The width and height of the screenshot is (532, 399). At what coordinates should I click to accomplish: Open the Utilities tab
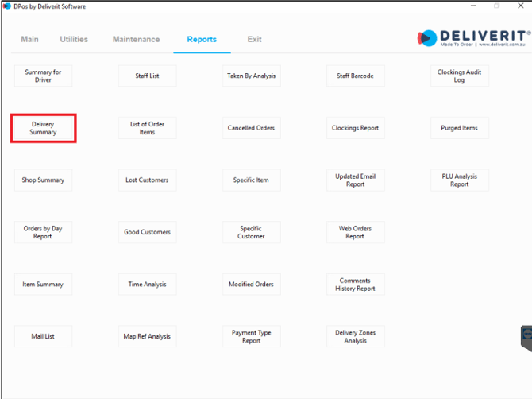(x=74, y=39)
